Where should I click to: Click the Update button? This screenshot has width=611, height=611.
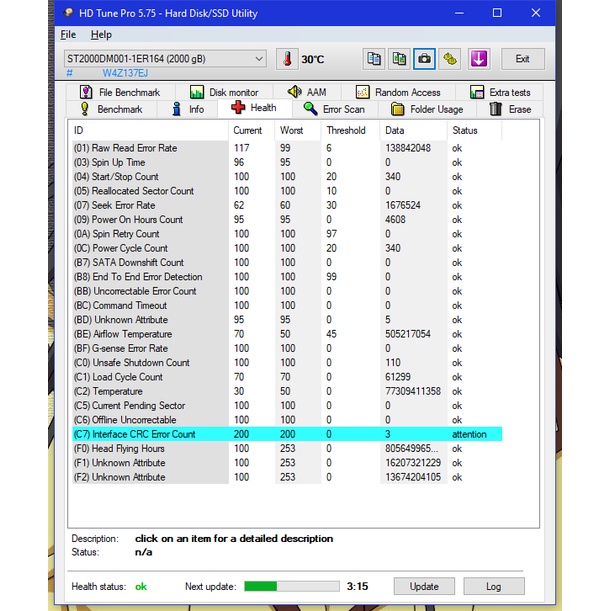coord(423,586)
